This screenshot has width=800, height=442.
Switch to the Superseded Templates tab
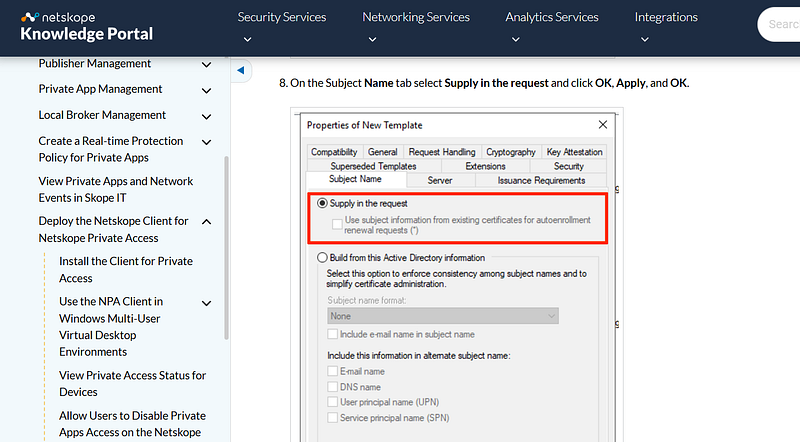coord(373,166)
